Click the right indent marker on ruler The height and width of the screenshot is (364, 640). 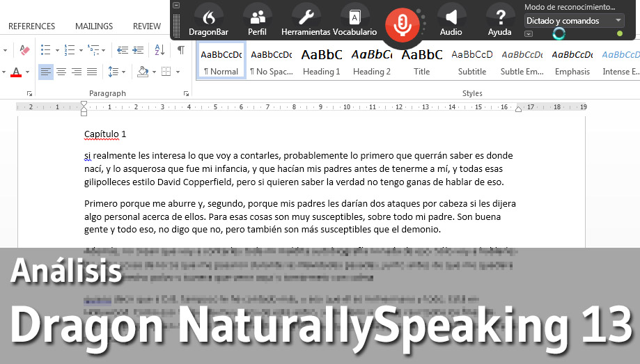(x=518, y=109)
